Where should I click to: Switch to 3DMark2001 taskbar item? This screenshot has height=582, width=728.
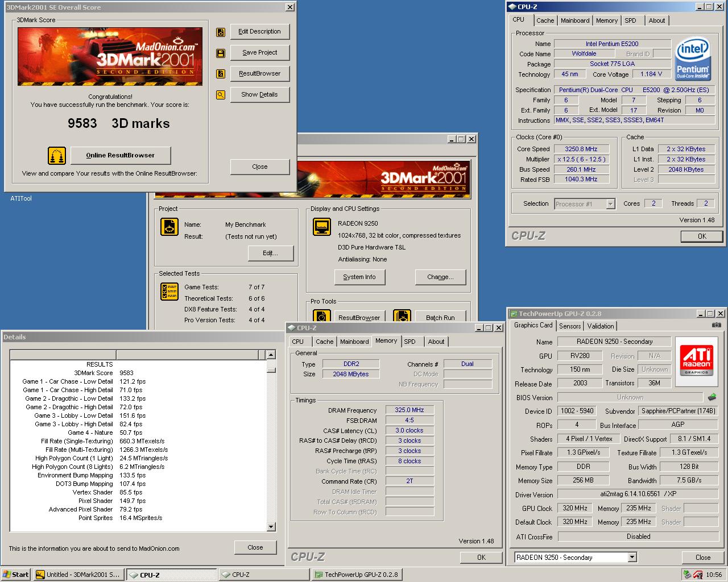coord(78,575)
